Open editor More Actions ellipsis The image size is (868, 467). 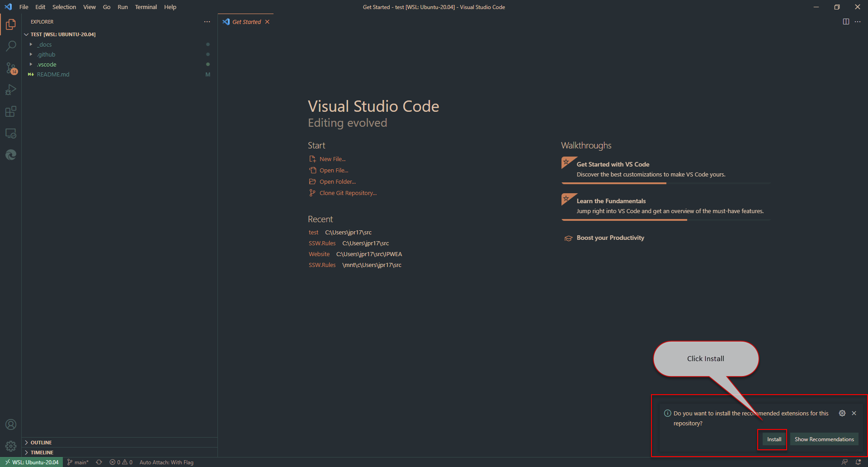coord(858,22)
